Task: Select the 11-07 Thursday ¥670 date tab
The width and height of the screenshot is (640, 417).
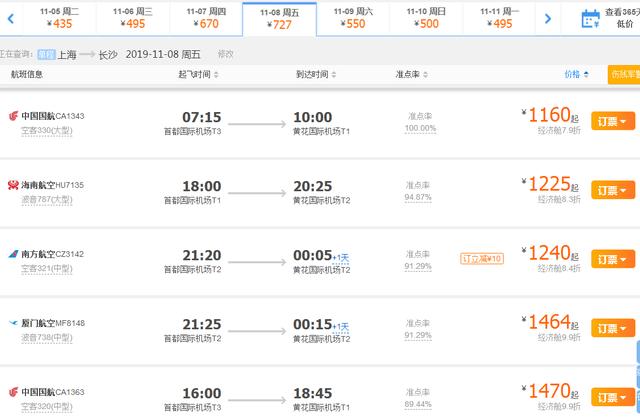Action: (206, 19)
